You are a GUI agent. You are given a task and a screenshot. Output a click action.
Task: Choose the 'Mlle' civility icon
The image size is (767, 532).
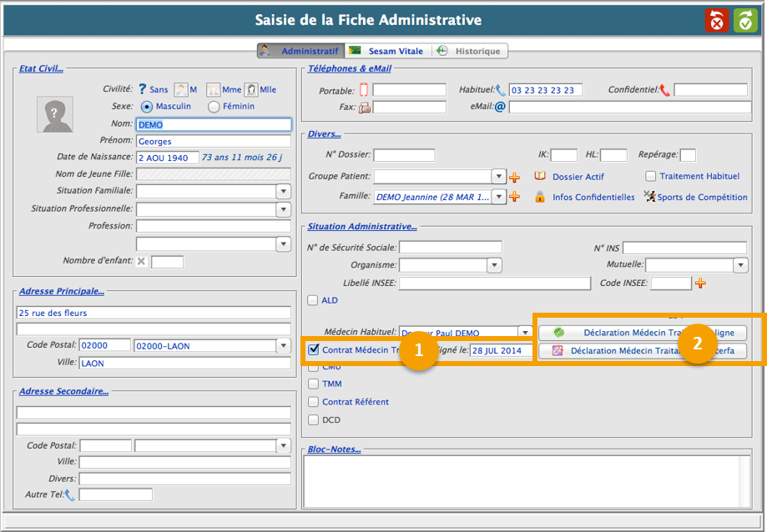pyautogui.click(x=251, y=89)
